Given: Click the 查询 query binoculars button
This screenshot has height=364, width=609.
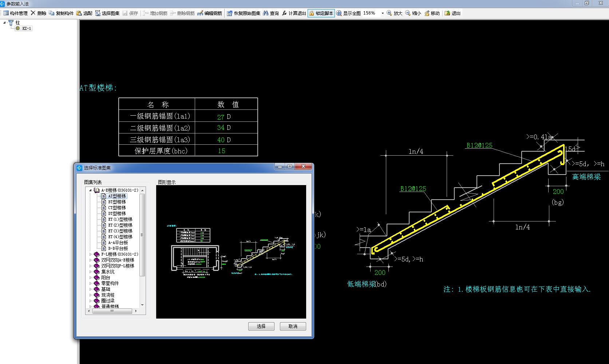Looking at the screenshot, I should point(271,13).
